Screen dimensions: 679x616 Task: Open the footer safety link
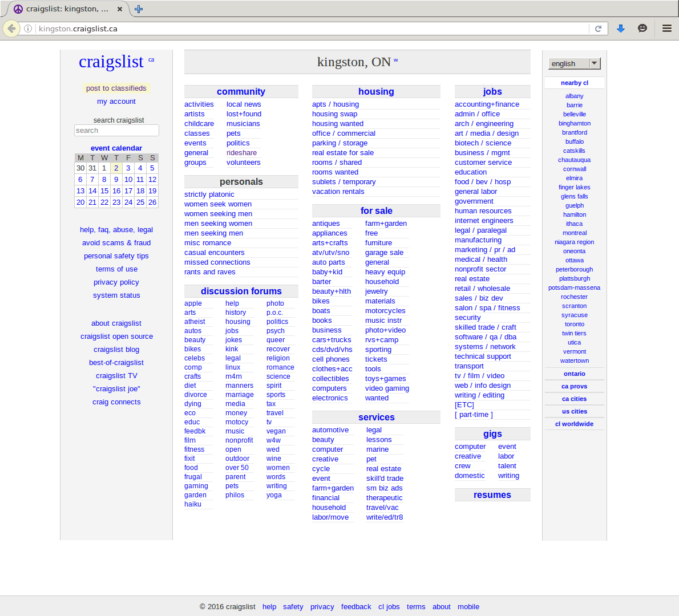coord(293,606)
